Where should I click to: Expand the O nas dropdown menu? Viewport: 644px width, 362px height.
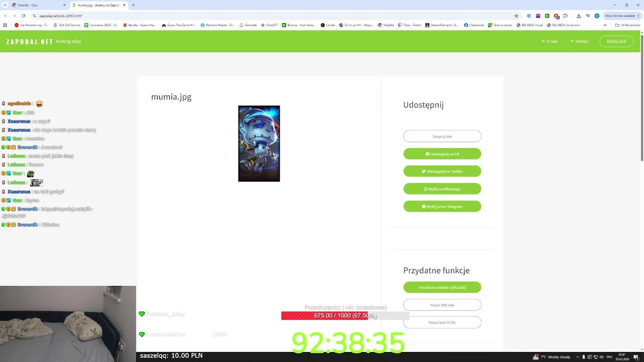pyautogui.click(x=549, y=41)
